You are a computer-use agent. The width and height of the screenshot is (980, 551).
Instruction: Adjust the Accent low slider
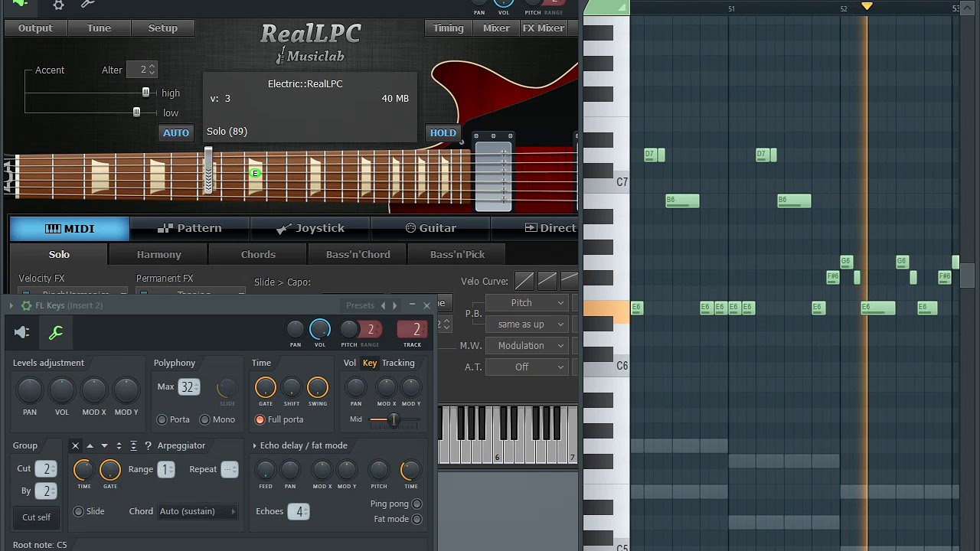point(136,112)
